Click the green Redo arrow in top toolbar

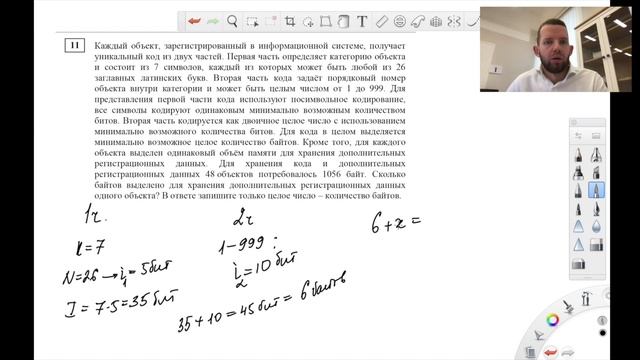click(x=213, y=21)
